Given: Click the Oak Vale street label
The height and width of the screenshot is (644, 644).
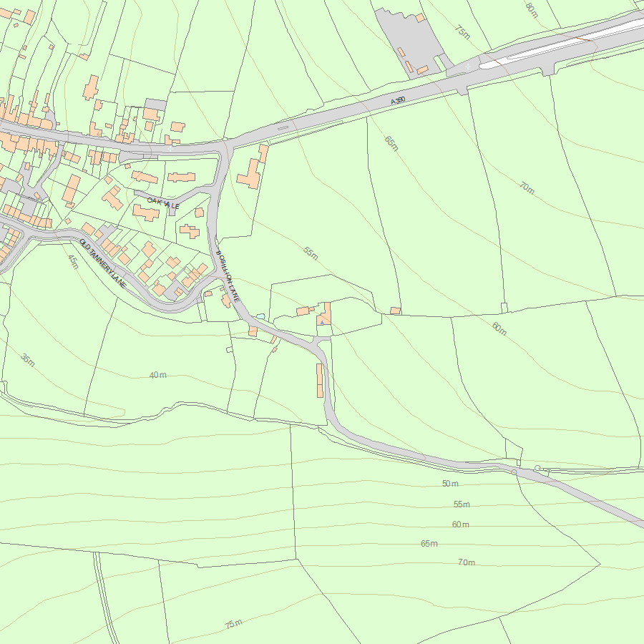Looking at the screenshot, I should (x=163, y=203).
